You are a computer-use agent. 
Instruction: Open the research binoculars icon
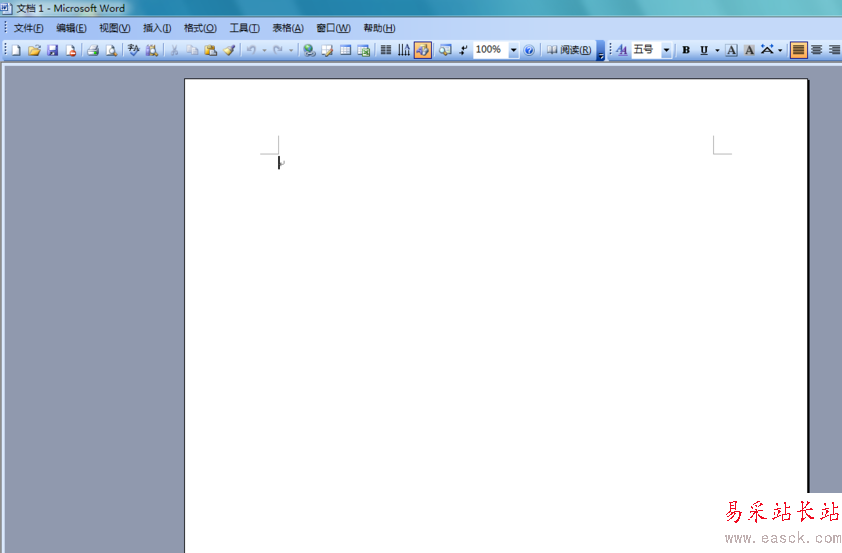152,50
